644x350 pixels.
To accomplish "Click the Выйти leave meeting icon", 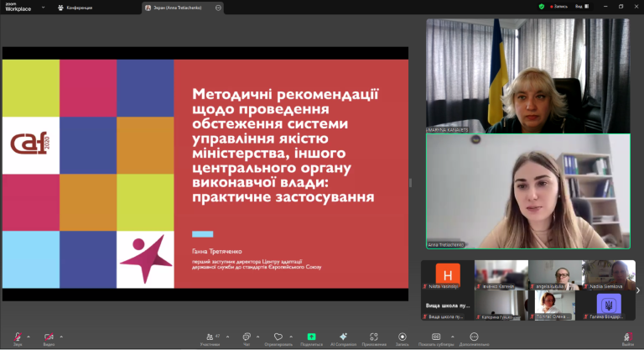I will point(627,337).
